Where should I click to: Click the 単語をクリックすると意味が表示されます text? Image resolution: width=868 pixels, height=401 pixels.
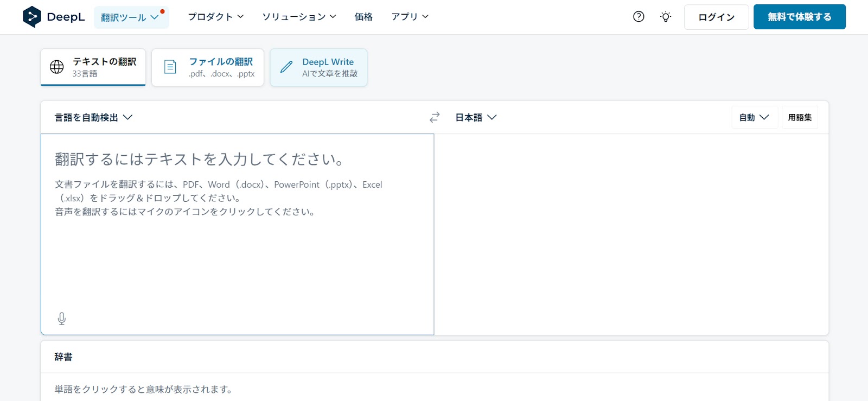[144, 390]
